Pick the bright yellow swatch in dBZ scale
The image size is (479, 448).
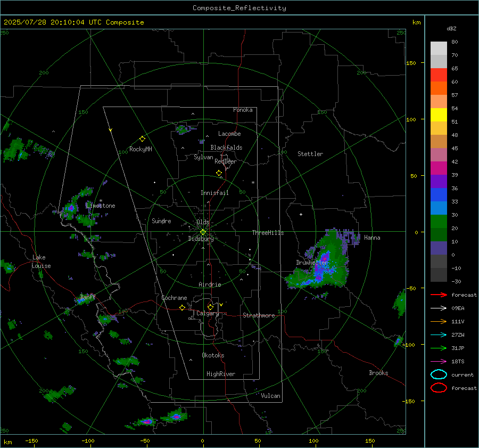[x=439, y=115]
